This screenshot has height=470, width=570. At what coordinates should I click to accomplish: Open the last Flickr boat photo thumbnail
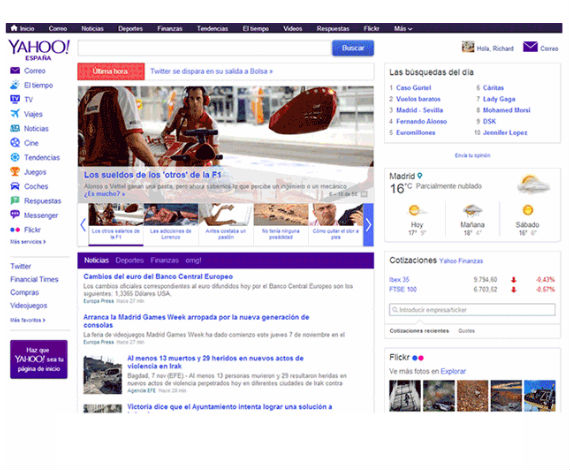(539, 395)
